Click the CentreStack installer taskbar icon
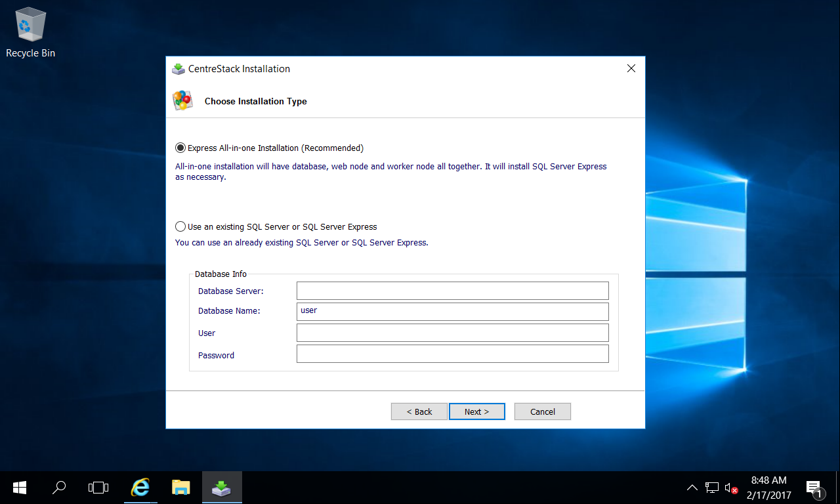Screen dimensions: 840x504 pos(222,488)
